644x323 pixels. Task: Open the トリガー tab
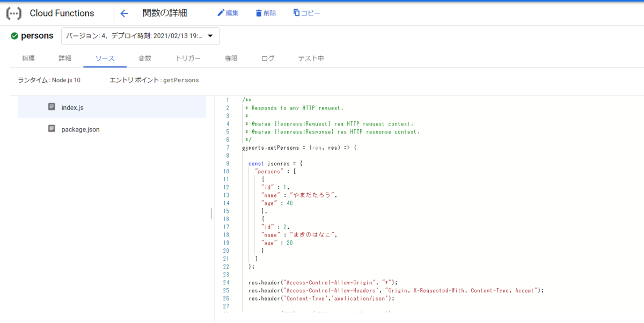tap(187, 58)
